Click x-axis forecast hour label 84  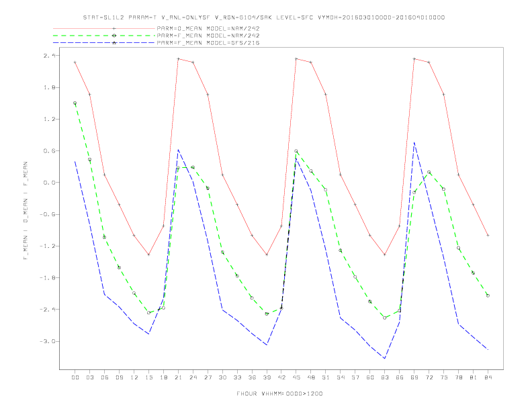pyautogui.click(x=488, y=377)
